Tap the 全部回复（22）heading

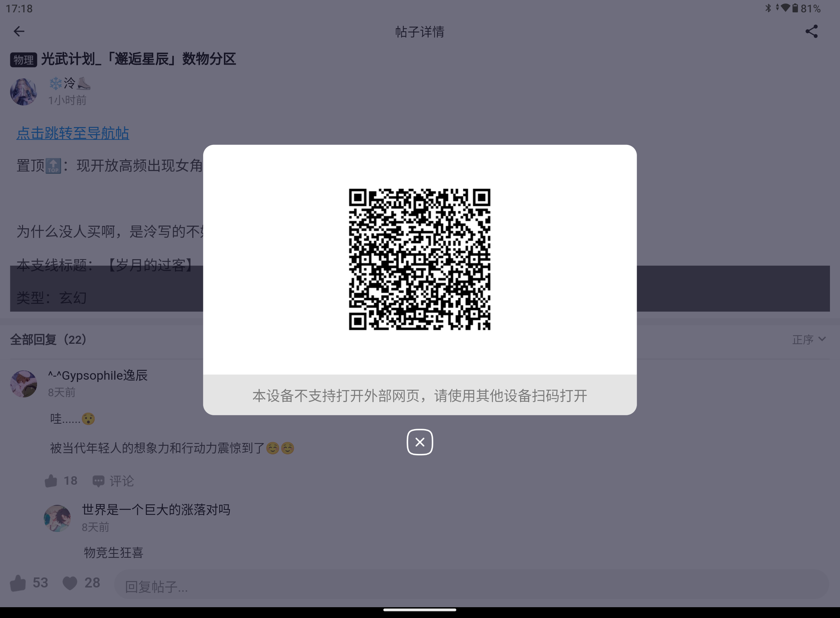[x=48, y=340]
